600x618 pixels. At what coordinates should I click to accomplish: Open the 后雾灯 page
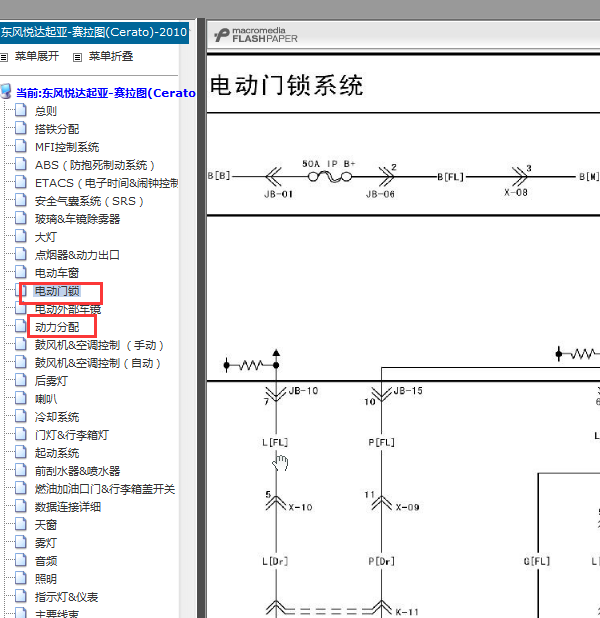(x=51, y=381)
